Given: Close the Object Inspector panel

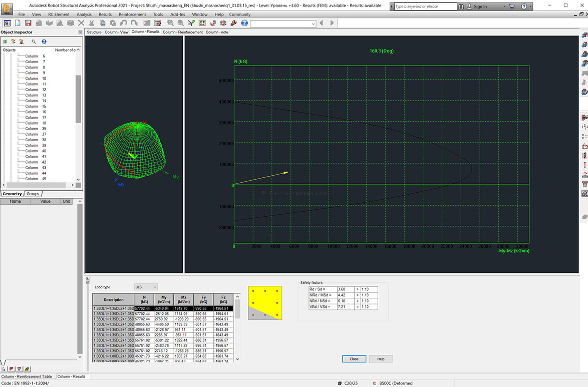Looking at the screenshot, I should click(80, 32).
